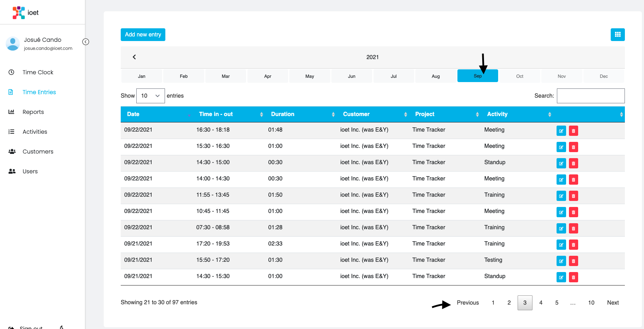Click the Reports chart icon

pos(11,112)
